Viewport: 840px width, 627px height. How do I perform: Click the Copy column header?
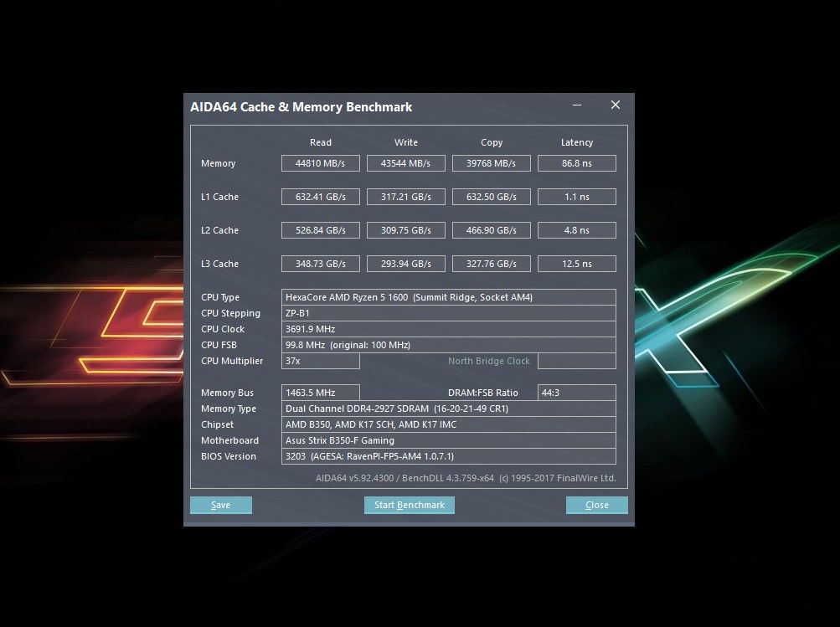click(492, 142)
